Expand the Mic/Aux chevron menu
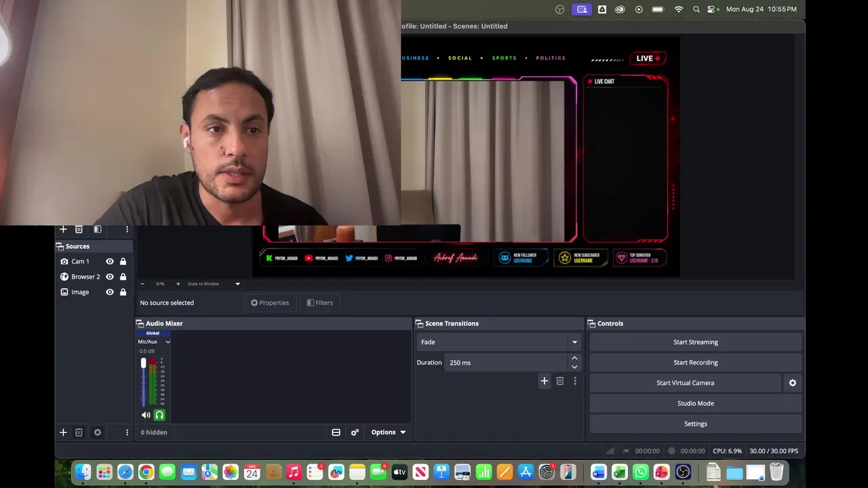Image resolution: width=868 pixels, height=488 pixels. 167,342
